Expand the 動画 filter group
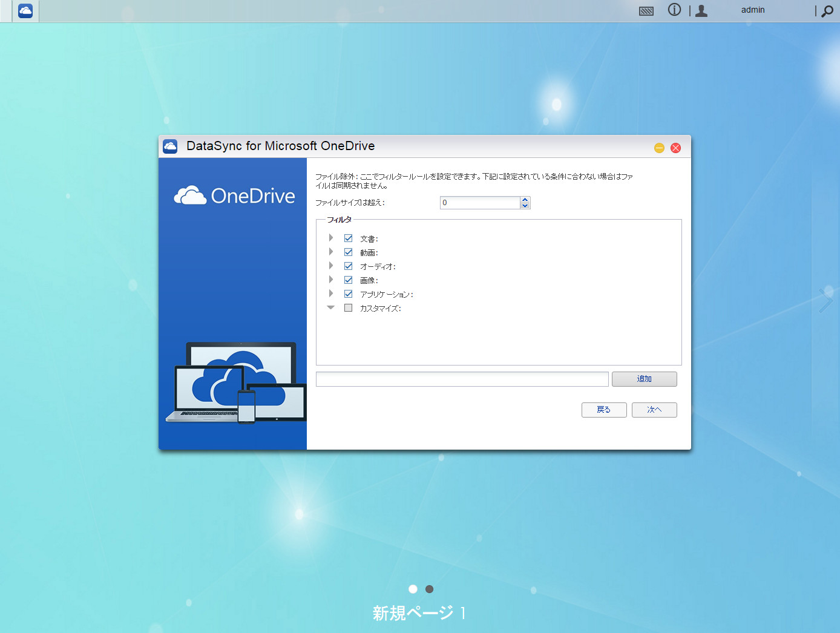Screen dimensions: 840x633 point(331,252)
